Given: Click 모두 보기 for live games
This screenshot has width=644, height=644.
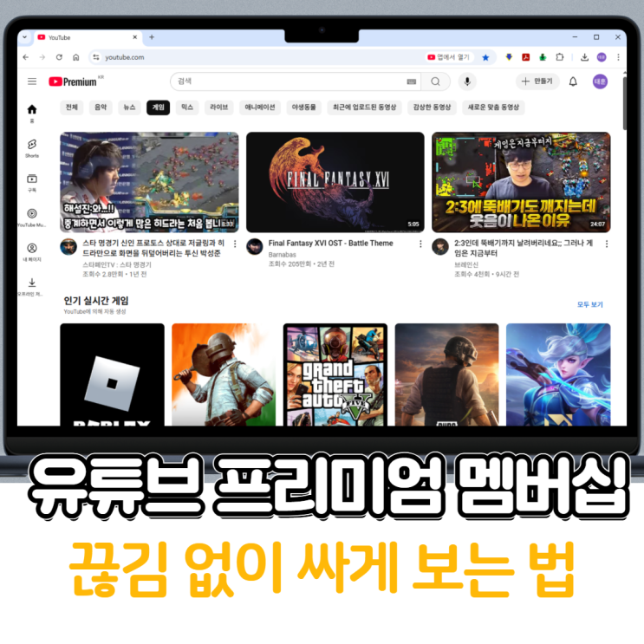Looking at the screenshot, I should (589, 304).
